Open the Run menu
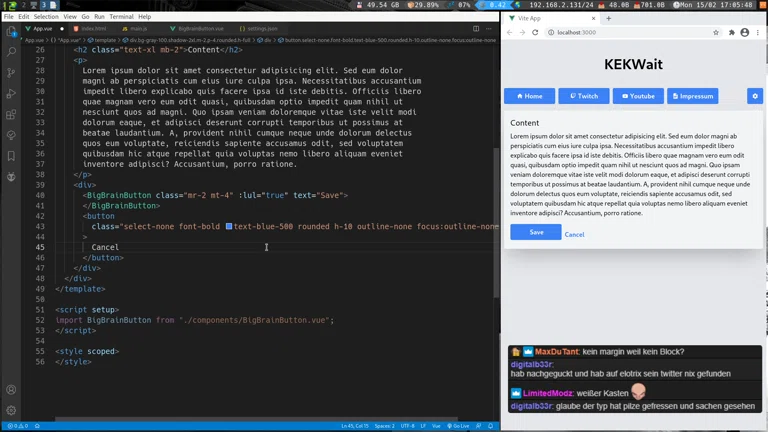 (99, 17)
